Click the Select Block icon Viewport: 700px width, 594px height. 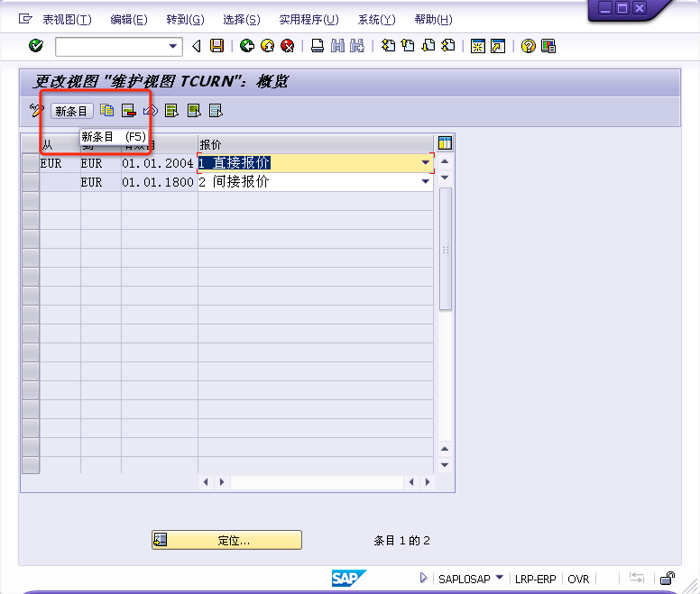point(194,110)
